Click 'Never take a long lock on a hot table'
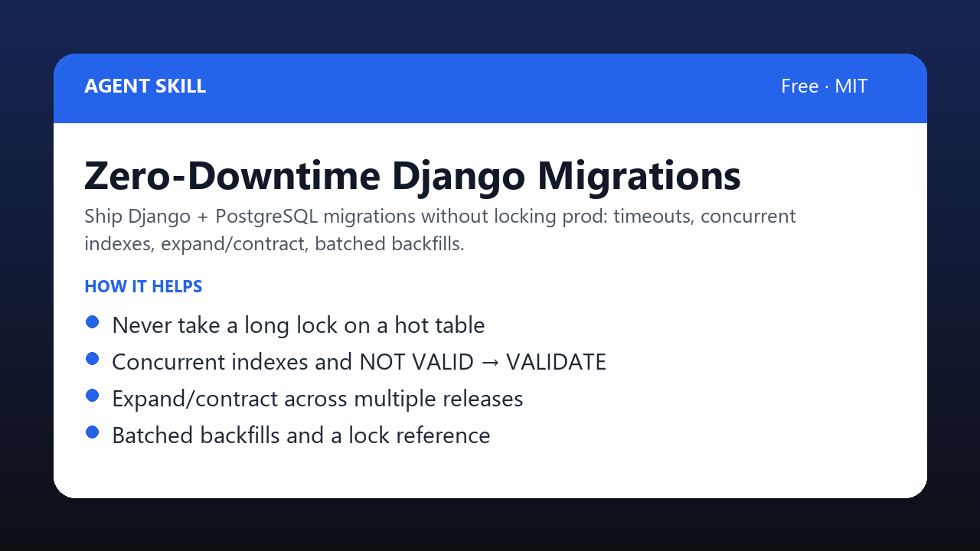 pos(299,325)
